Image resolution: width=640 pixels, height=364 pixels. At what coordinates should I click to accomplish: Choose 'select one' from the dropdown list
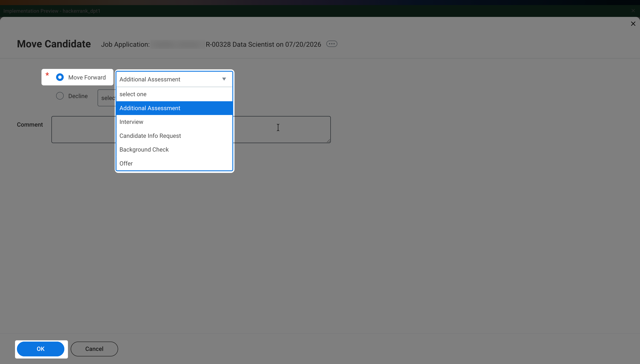point(174,94)
